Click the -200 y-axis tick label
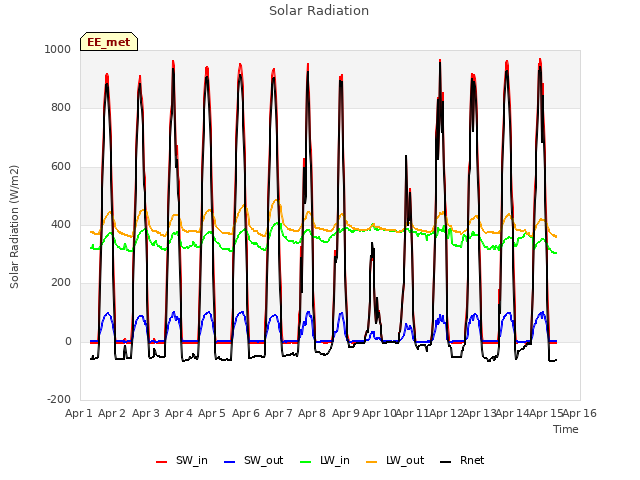640x480 pixels. pyautogui.click(x=59, y=399)
